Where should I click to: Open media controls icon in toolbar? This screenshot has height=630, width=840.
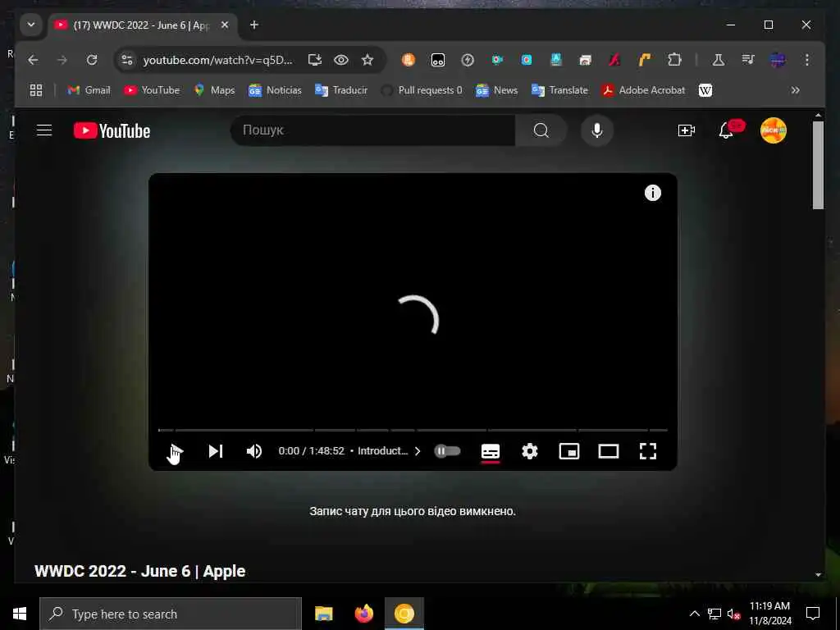pyautogui.click(x=748, y=60)
